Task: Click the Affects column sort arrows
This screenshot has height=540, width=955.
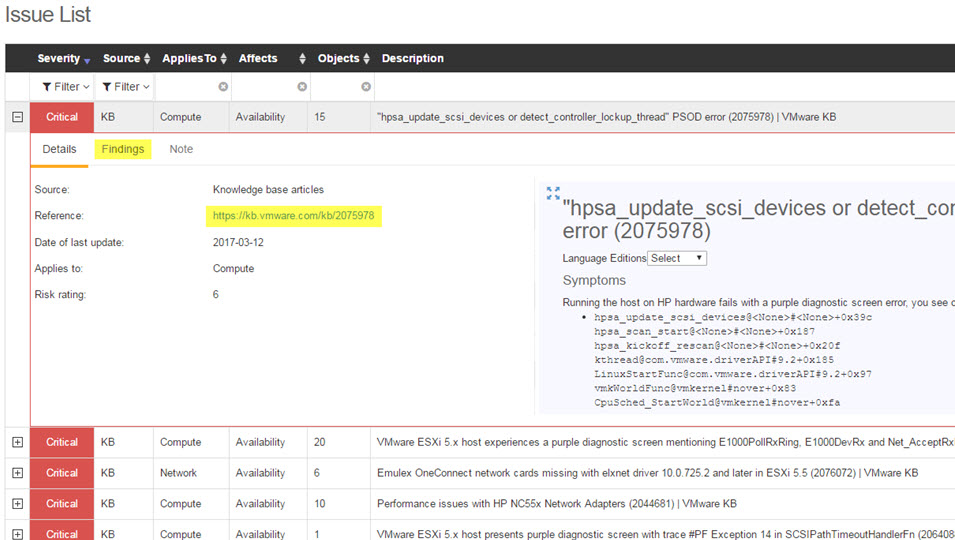Action: pyautogui.click(x=300, y=59)
